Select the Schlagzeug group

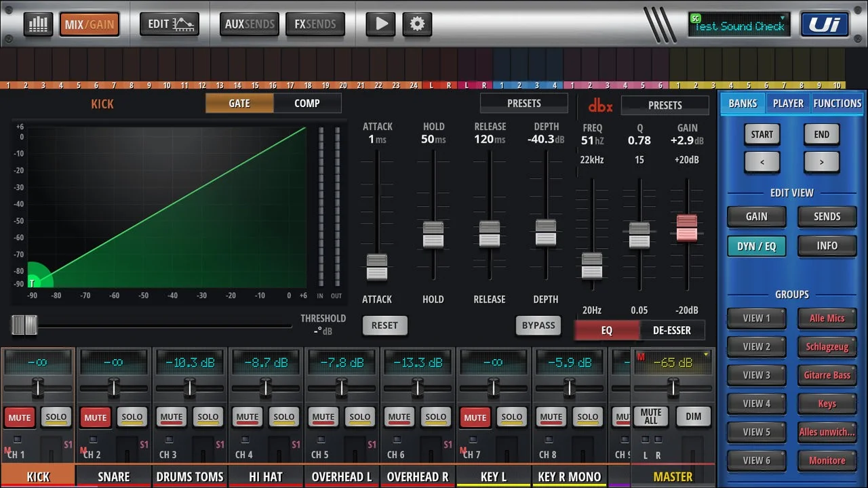(x=827, y=346)
